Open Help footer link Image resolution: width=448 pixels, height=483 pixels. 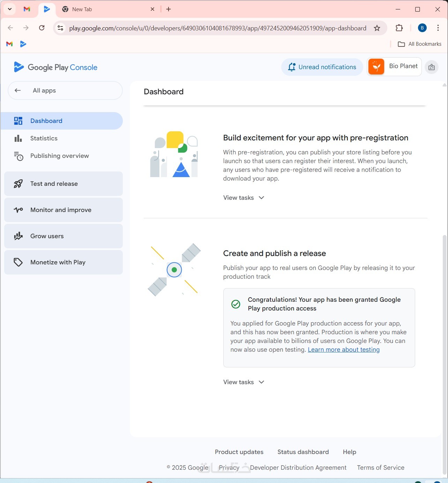tap(350, 452)
